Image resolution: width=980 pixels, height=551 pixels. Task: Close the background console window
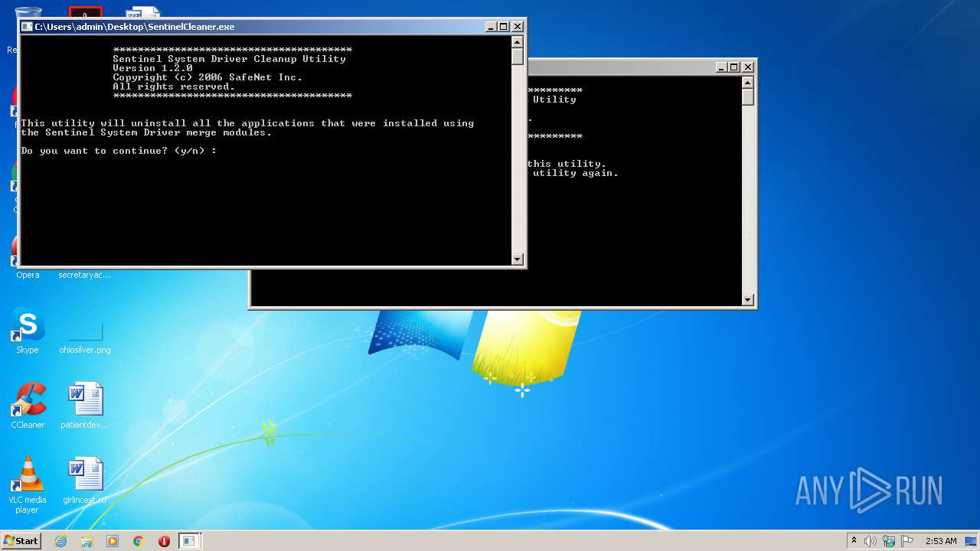pos(748,67)
